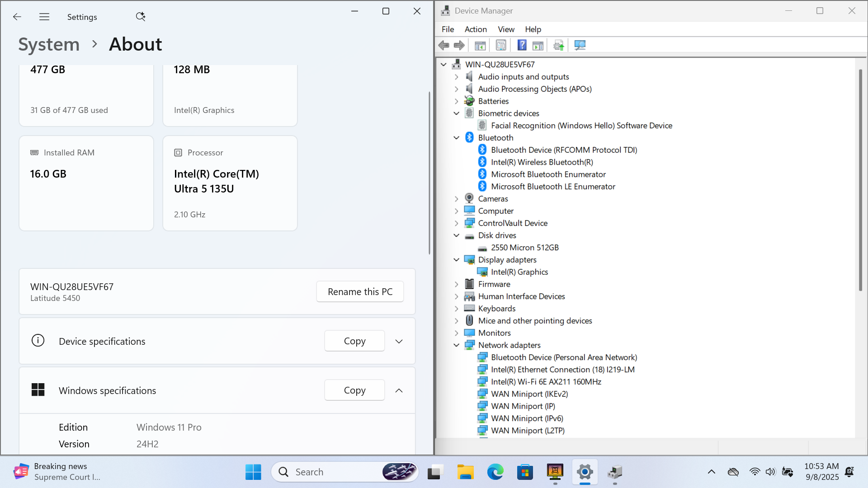Collapse the Network adapters category

click(x=457, y=345)
